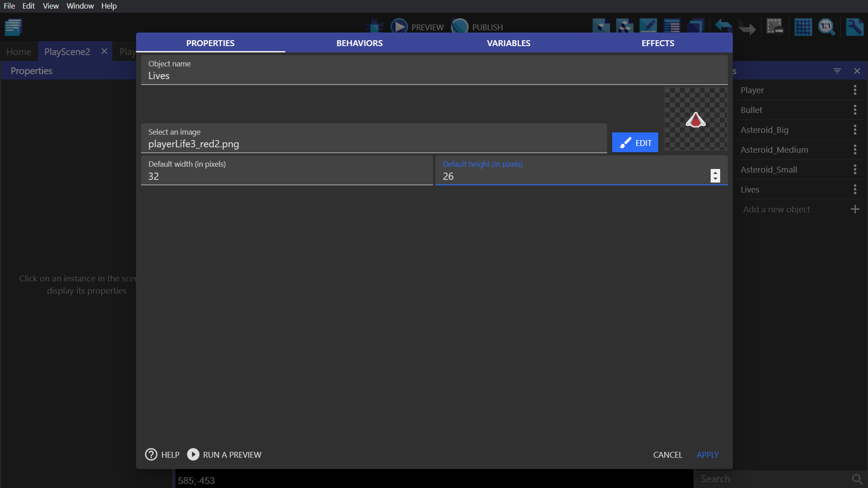Open the project manager icon

point(14,27)
